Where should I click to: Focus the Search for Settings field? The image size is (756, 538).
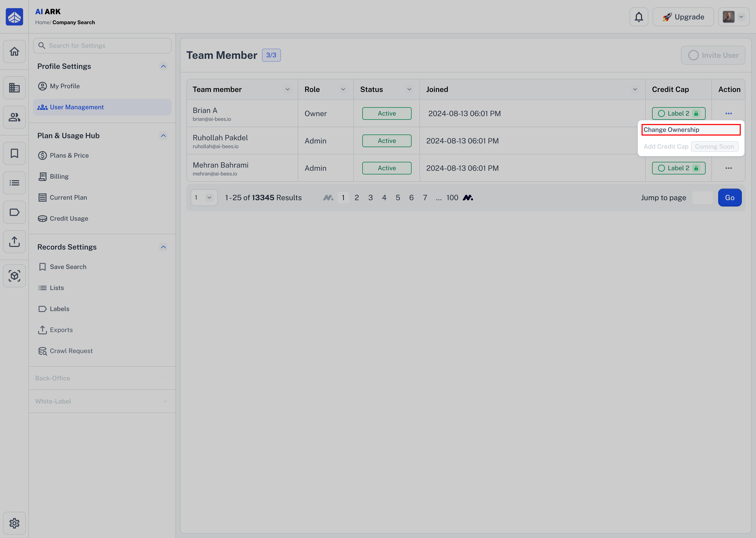(102, 46)
